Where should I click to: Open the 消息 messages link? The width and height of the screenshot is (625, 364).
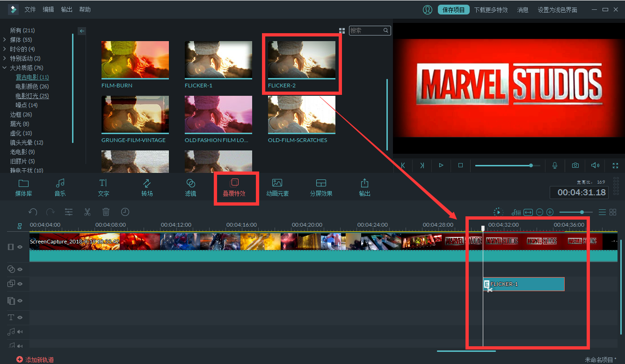coord(523,10)
